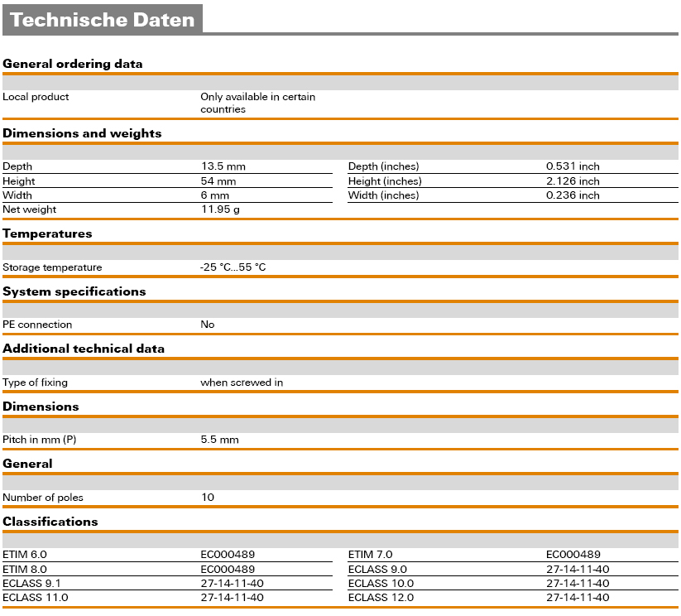Click the 'when screwed in' fixing value
This screenshot has width=681, height=616.
pos(242,383)
